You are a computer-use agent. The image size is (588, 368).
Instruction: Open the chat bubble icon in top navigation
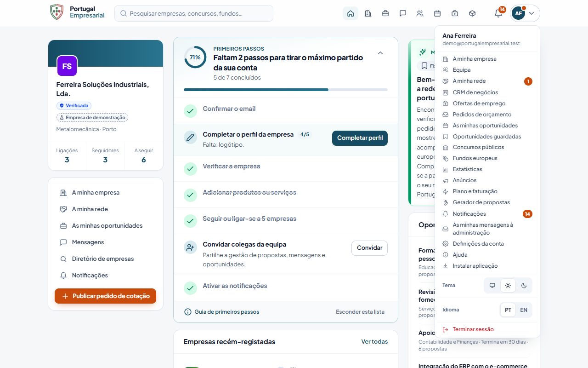point(403,13)
